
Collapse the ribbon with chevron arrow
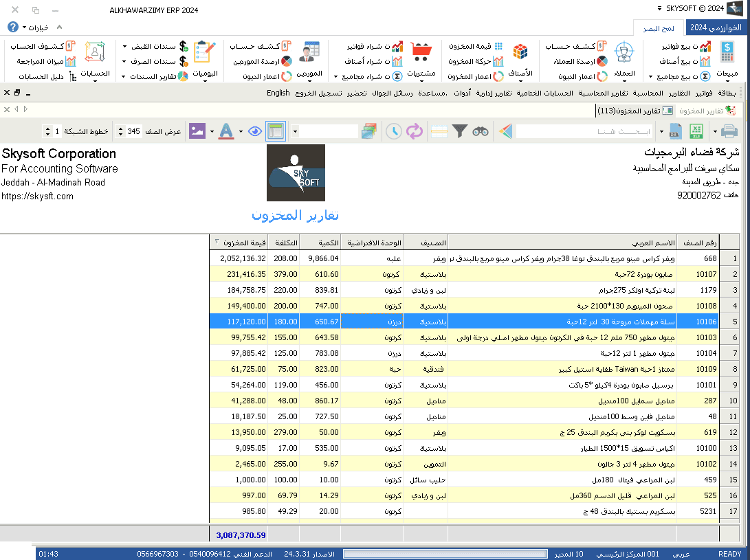pos(59,27)
